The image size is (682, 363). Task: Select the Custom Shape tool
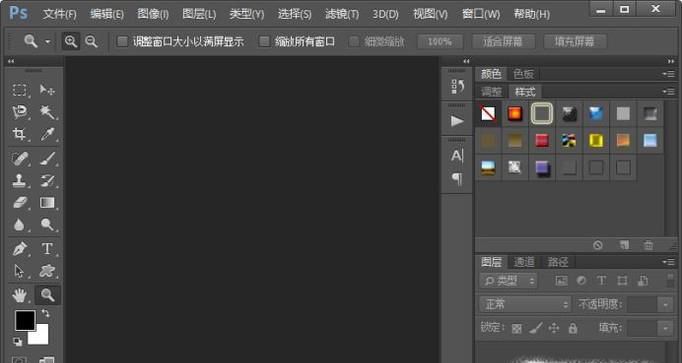coord(47,271)
